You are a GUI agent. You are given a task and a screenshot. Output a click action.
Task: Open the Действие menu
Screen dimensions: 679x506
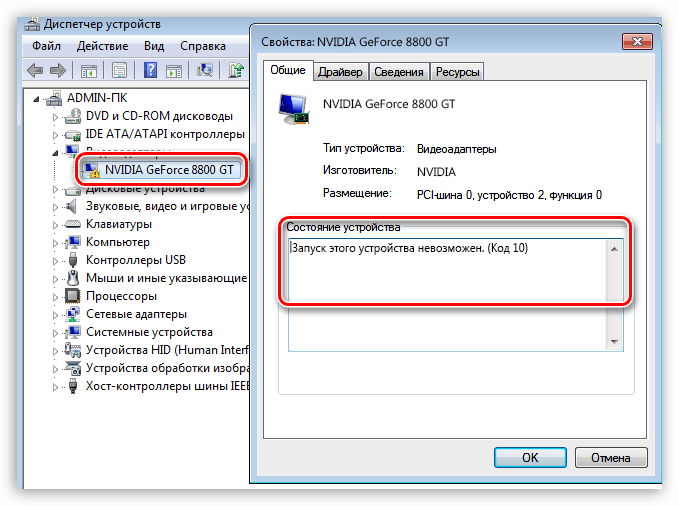[x=103, y=46]
